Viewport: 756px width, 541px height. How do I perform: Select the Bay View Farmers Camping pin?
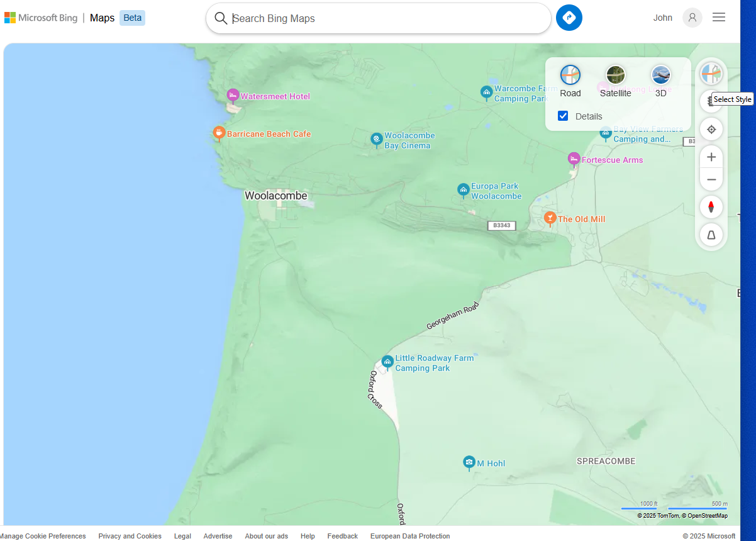(x=606, y=133)
